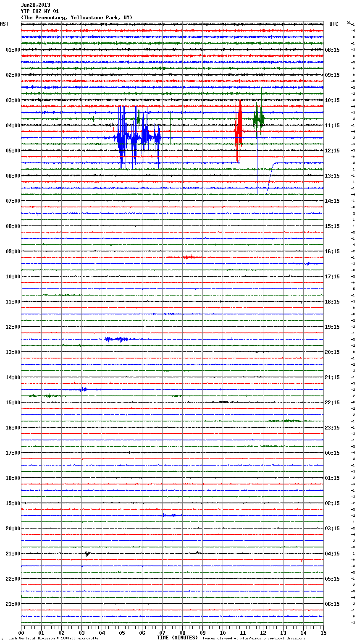Select the 14:00 MST time label
Screen dimensions: 357x644
coord(13,377)
